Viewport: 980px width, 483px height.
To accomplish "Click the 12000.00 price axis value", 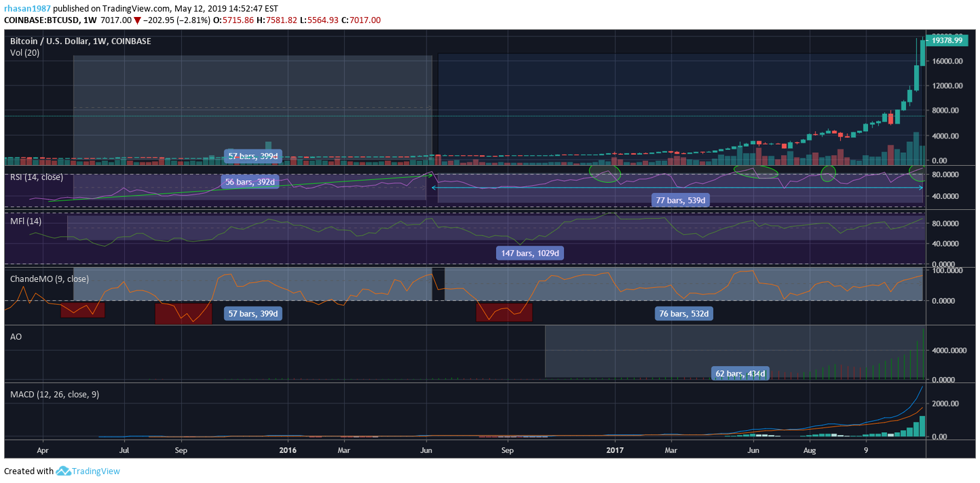I will pos(948,86).
